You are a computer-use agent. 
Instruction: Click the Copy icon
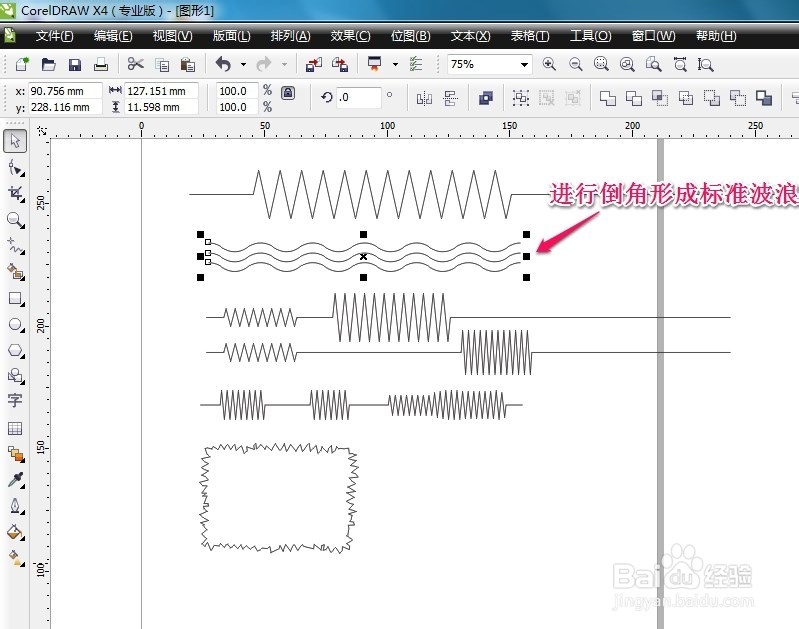(162, 64)
